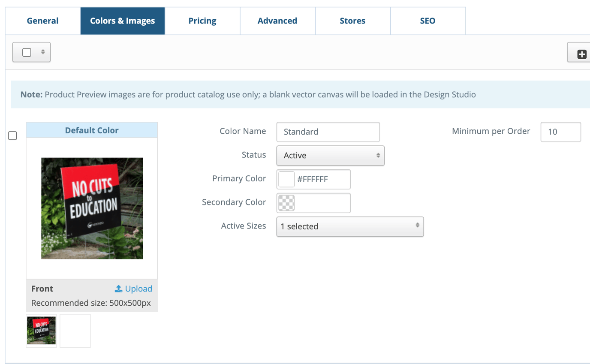This screenshot has height=364, width=590.
Task: Click the Upload link for Front image
Action: (138, 289)
